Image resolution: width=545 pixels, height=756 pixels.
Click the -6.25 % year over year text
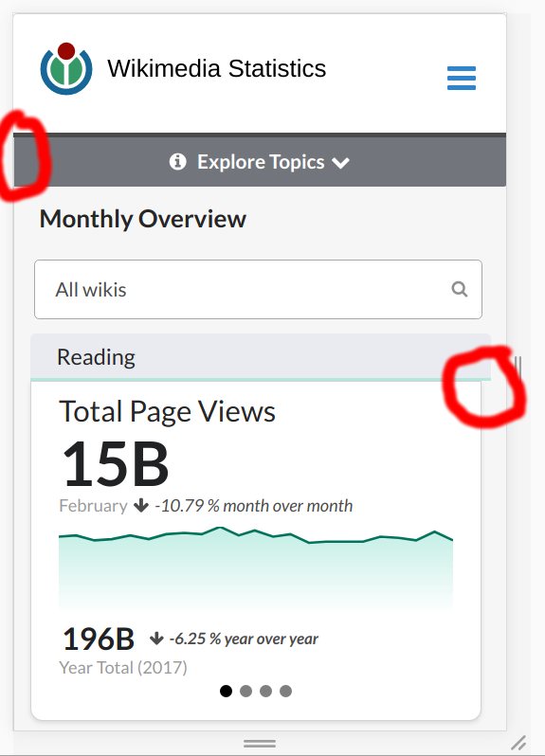tap(244, 639)
